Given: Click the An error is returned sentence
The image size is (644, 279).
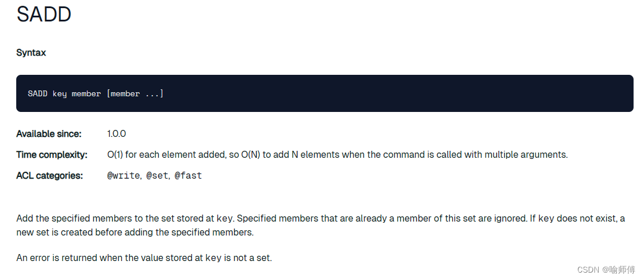Looking at the screenshot, I should [x=144, y=258].
